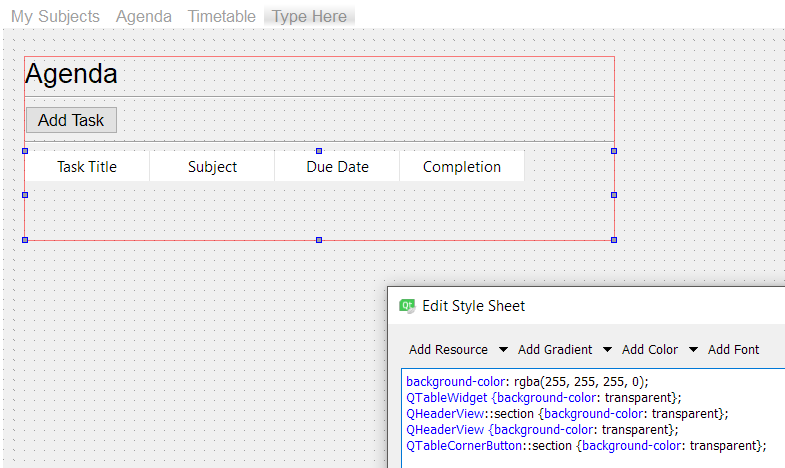Click the top-center resize handle of table
Screen dimensions: 785x468
coord(319,151)
